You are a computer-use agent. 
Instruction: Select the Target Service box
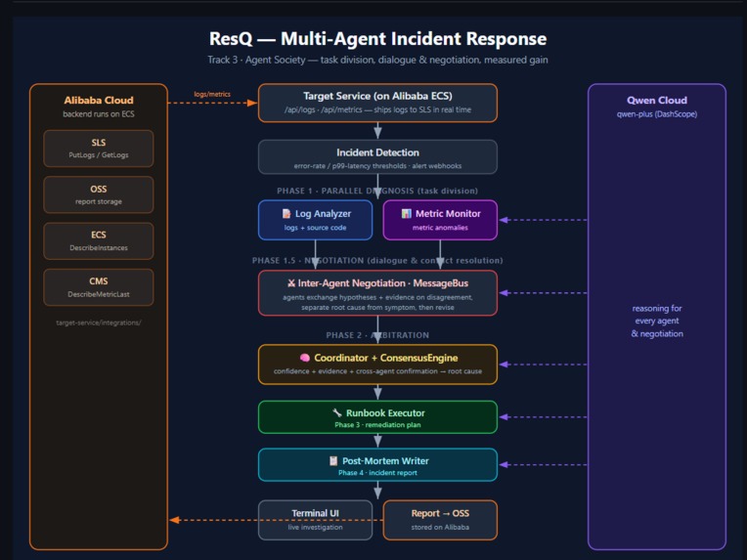[377, 103]
